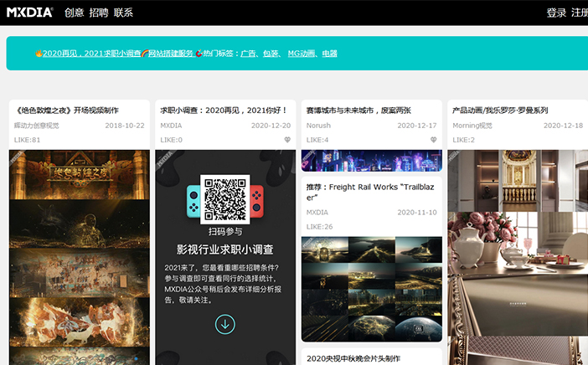The height and width of the screenshot is (365, 588).
Task: Click the LIKE:2 count
Action: pyautogui.click(x=463, y=140)
